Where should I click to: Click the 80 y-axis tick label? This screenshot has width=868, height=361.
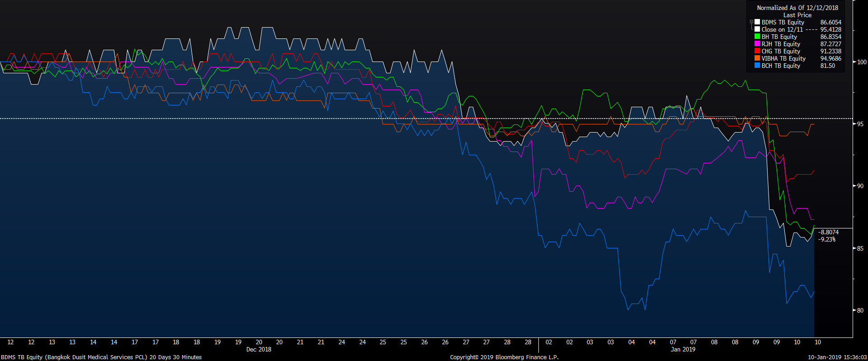point(860,310)
